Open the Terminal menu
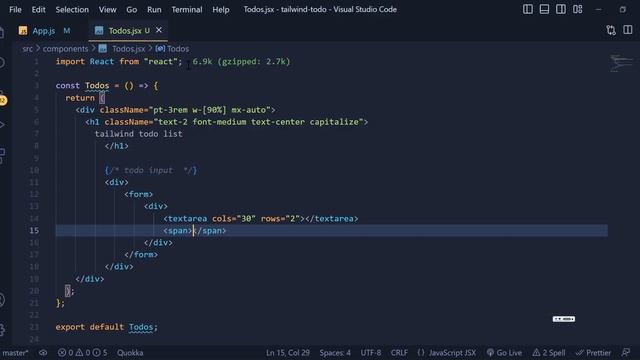640x360 pixels. 187,9
